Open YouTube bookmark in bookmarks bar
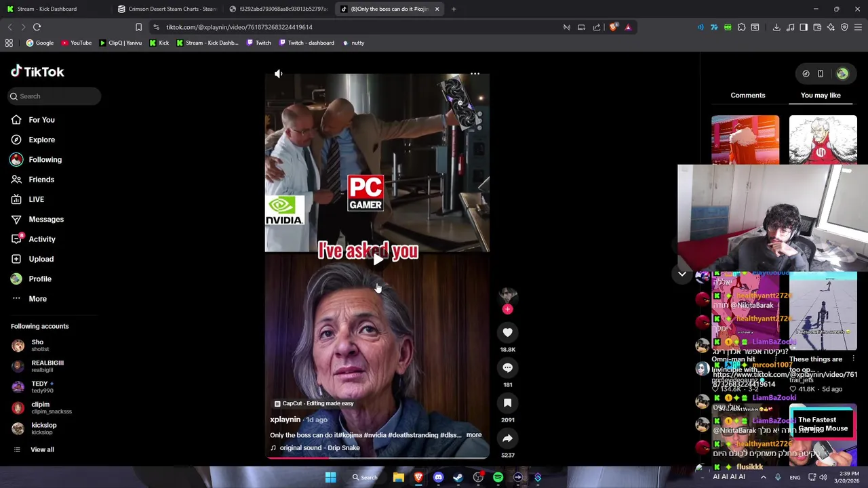868x488 pixels. click(76, 43)
